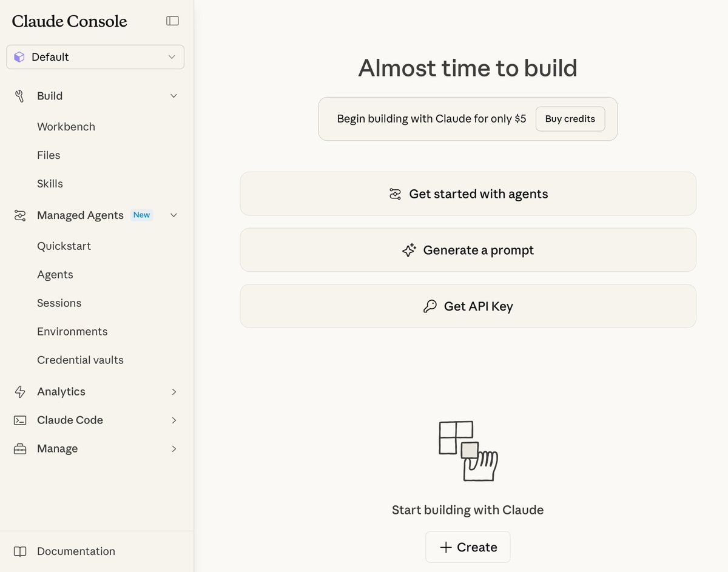Open the Agents page

click(x=55, y=275)
